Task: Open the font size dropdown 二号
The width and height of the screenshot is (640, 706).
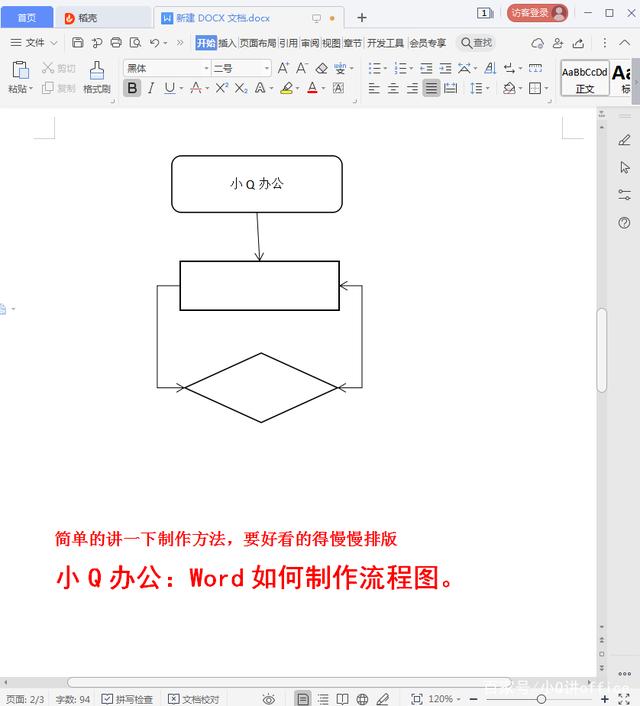Action: click(267, 68)
